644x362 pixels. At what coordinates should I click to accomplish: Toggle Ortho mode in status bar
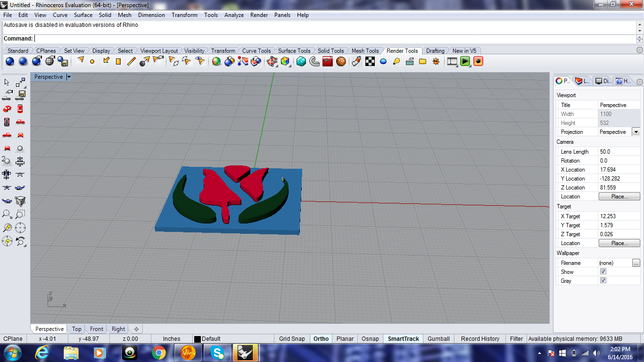click(x=321, y=338)
